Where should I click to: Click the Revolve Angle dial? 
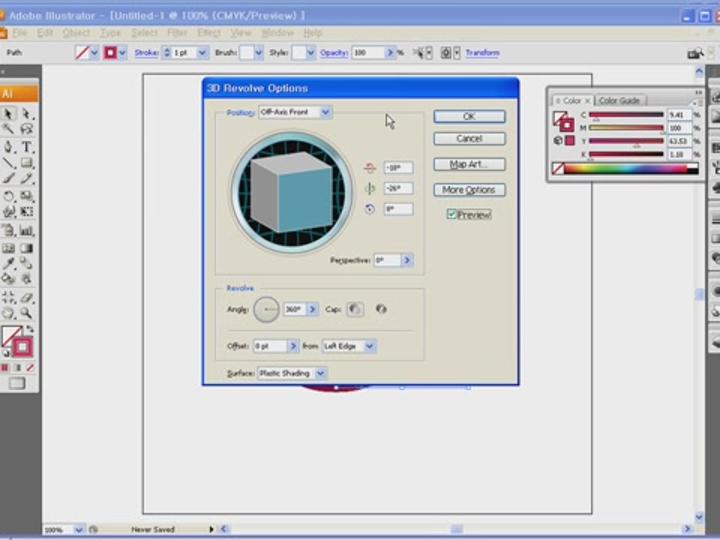pyautogui.click(x=266, y=309)
